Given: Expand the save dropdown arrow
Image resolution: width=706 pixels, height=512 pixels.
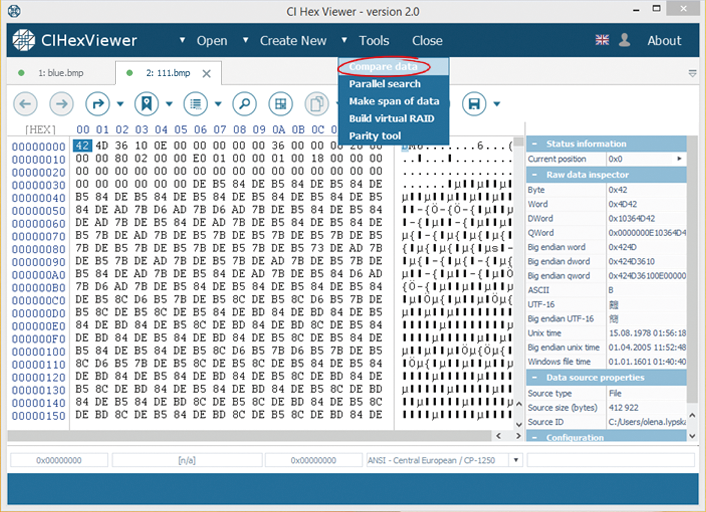Looking at the screenshot, I should [497, 104].
